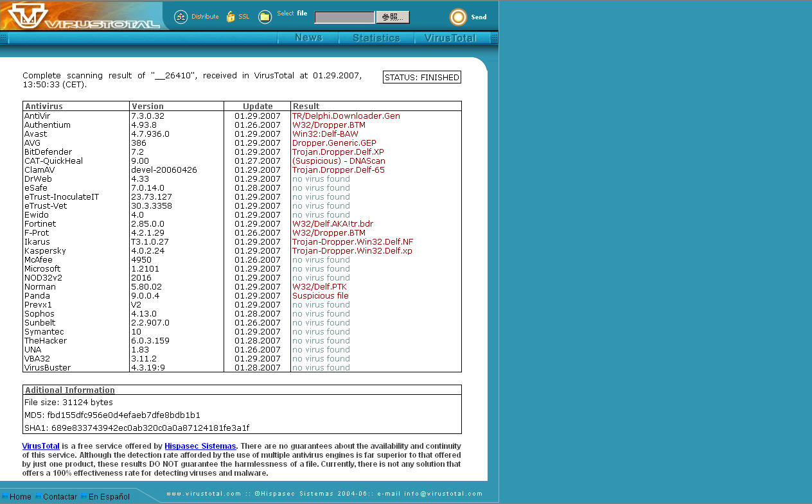Click the Update column header
Screen dimensions: 812x504
[x=258, y=106]
